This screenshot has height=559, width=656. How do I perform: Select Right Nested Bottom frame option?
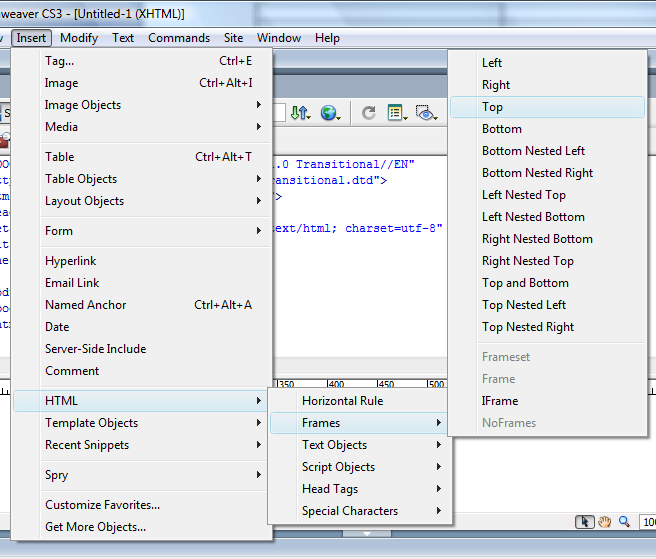tap(547, 239)
